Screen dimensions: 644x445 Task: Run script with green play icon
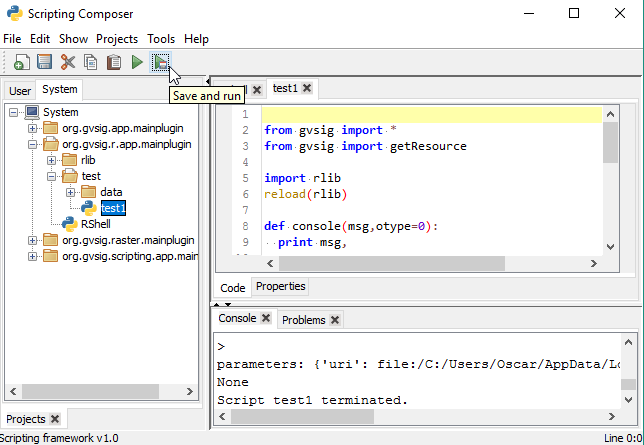(x=137, y=62)
